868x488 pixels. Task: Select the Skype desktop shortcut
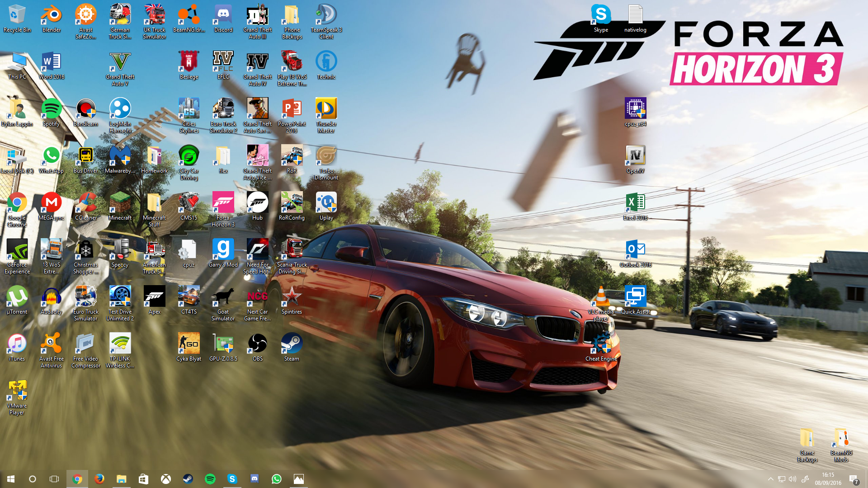point(601,19)
